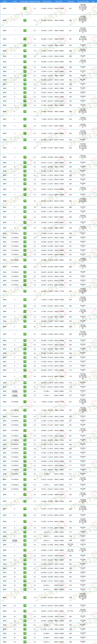Click the Lata produkcji column header
The image size is (97, 644).
(x=47, y=1)
